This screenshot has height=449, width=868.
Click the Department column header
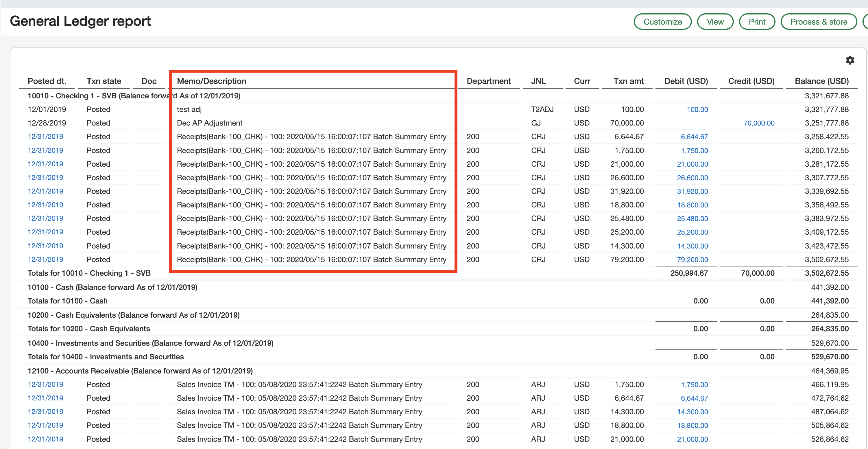[488, 81]
